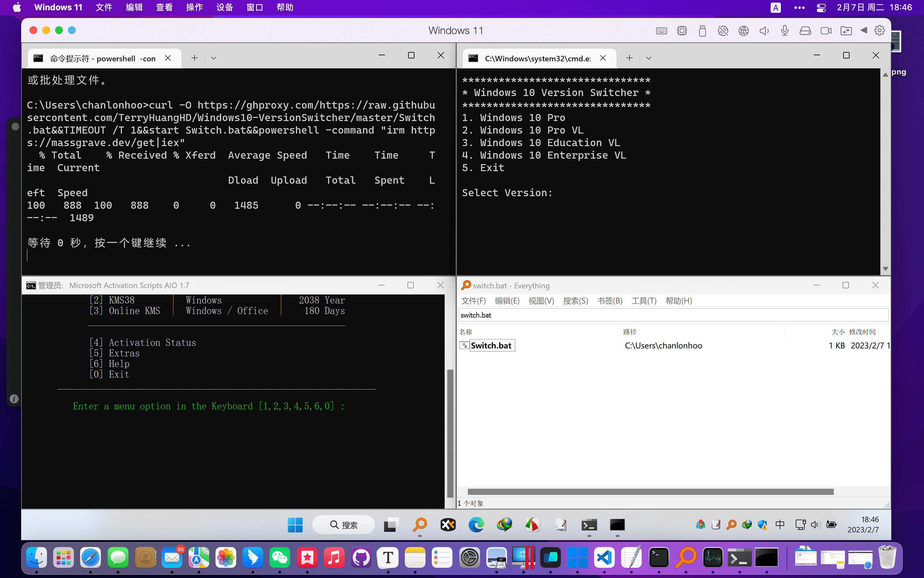Sort Everything results by 修改时间 column

868,331
